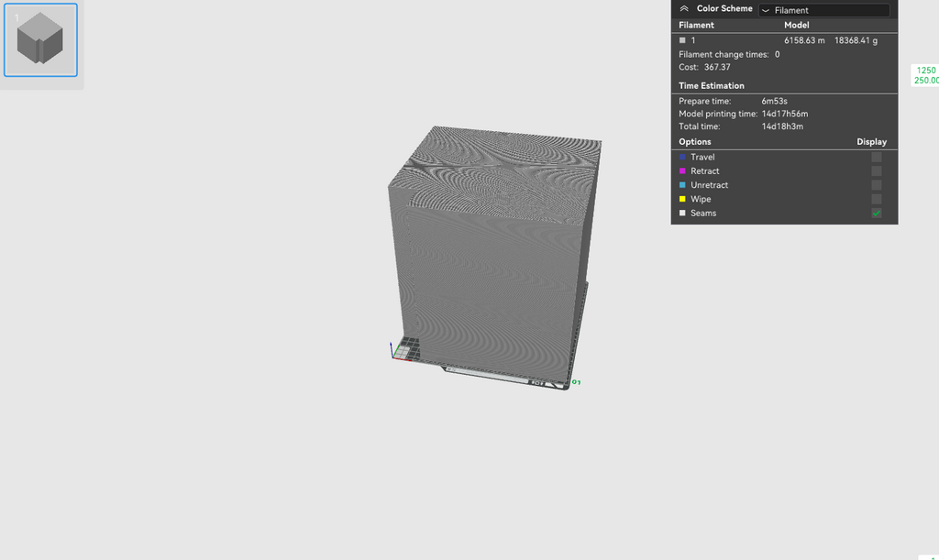The image size is (939, 560).
Task: Click the Display column header
Action: (x=871, y=142)
